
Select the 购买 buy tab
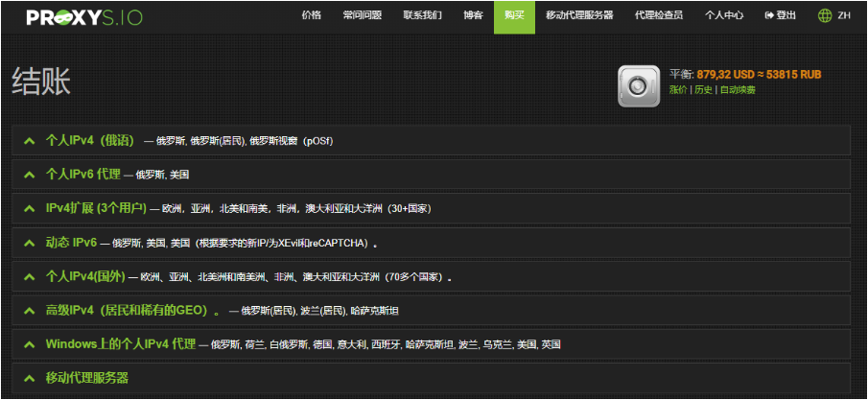[514, 15]
